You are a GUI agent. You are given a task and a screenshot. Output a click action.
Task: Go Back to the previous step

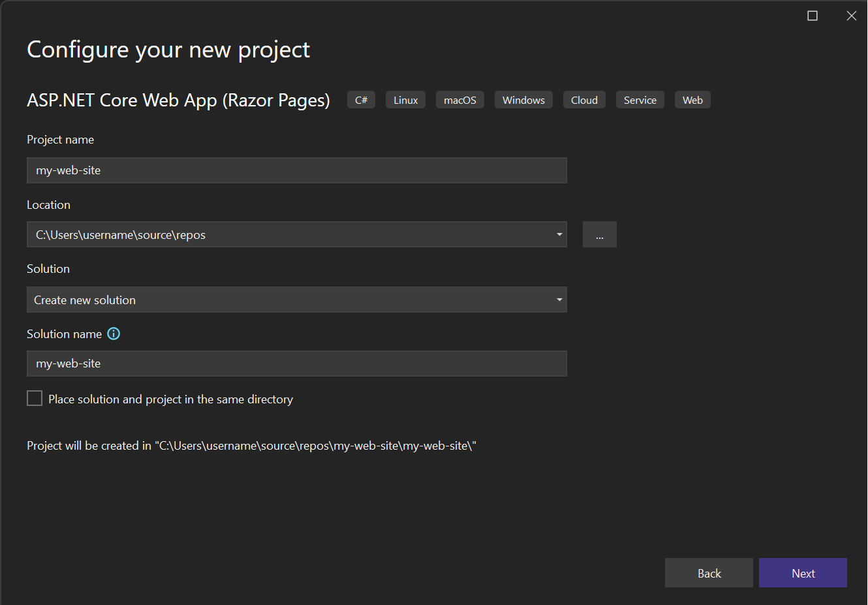[x=709, y=573]
